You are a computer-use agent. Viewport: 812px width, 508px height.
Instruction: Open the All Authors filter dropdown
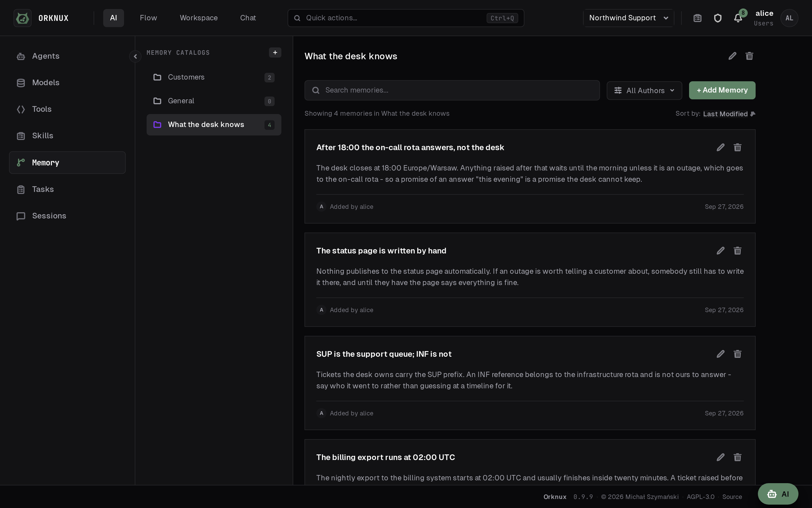pyautogui.click(x=644, y=90)
